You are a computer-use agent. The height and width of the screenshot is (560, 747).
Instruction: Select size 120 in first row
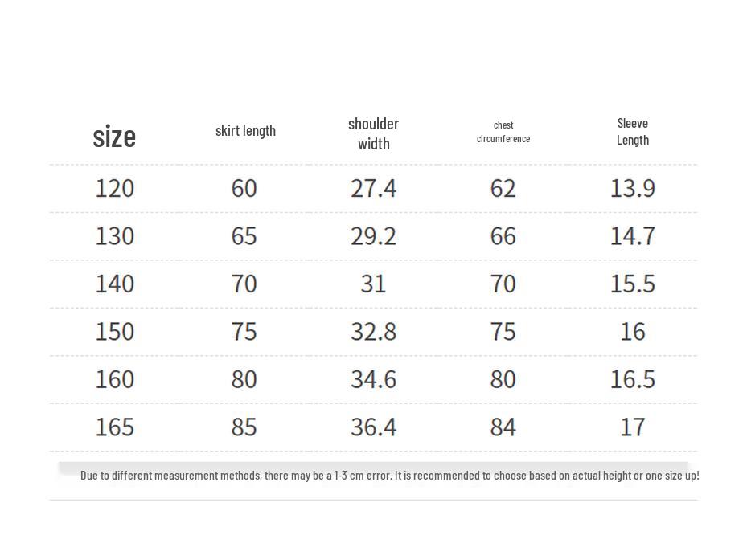click(115, 188)
